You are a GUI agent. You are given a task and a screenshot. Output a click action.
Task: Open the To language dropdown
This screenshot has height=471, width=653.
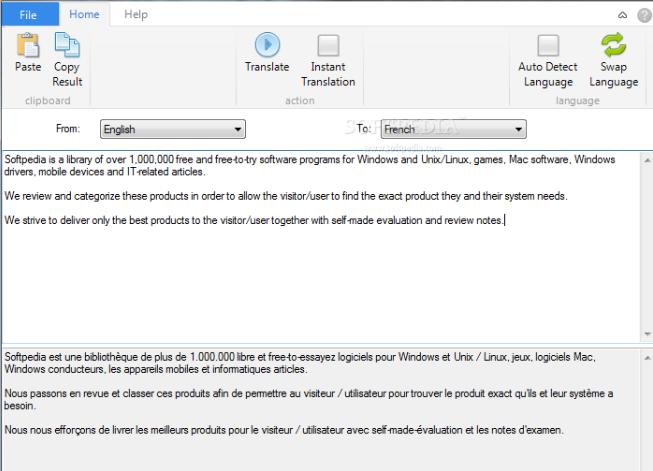click(454, 129)
